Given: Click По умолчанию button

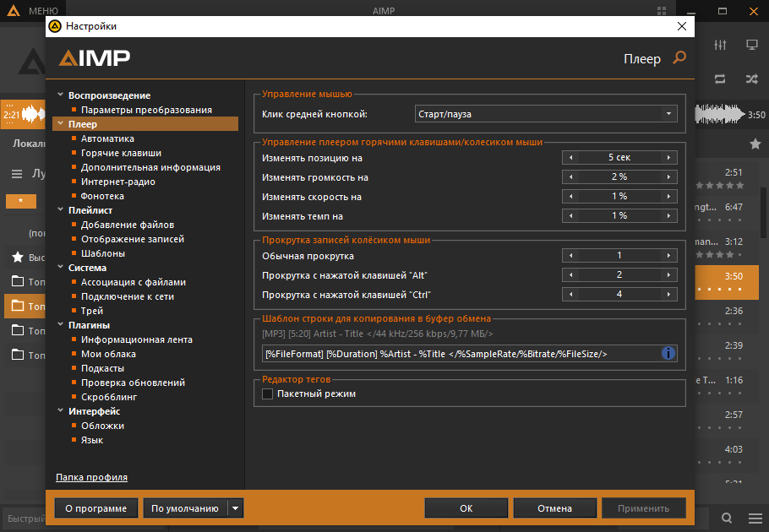Looking at the screenshot, I should 185,508.
